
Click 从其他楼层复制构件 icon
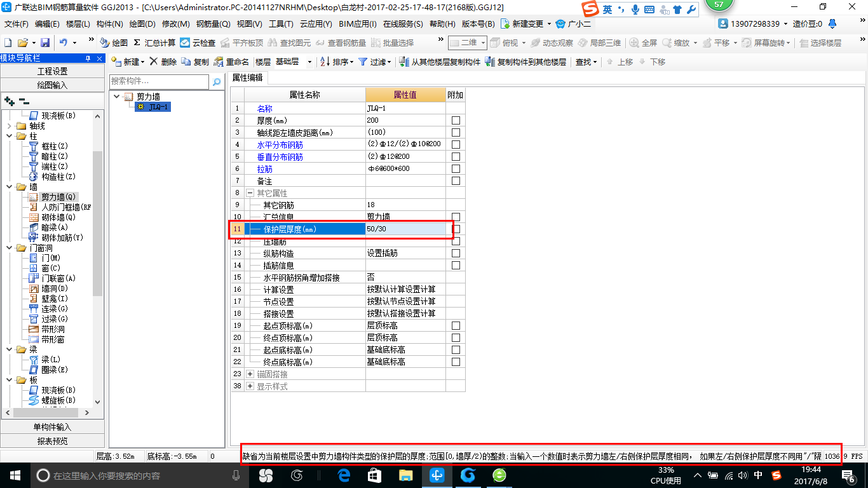440,62
